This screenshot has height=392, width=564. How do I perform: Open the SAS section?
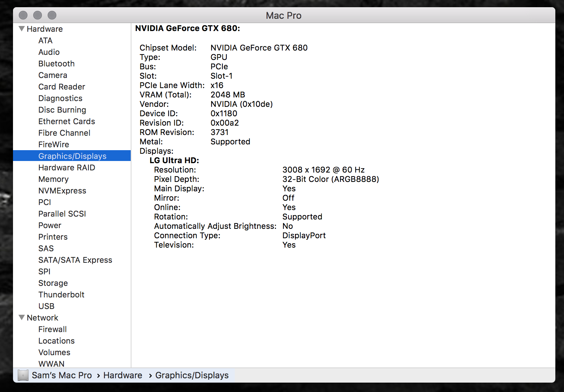point(46,248)
